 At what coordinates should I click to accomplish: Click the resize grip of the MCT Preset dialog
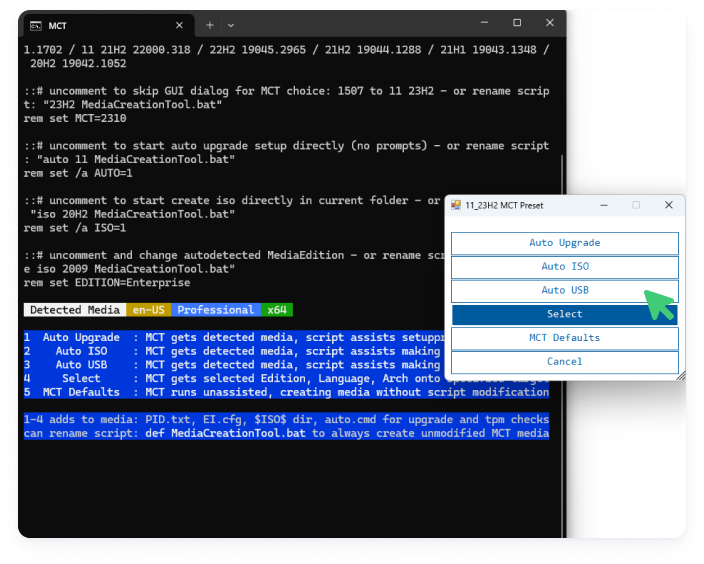[x=681, y=376]
